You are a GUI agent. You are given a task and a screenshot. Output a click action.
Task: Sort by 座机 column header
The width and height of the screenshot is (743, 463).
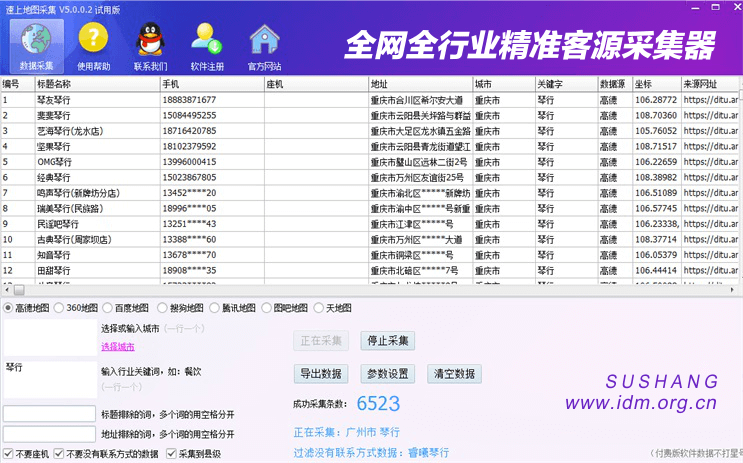[x=317, y=84]
